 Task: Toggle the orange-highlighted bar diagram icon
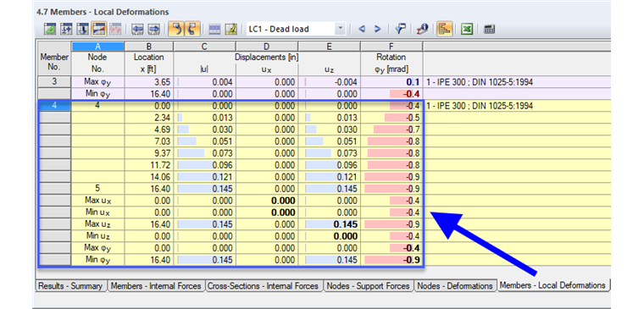(444, 29)
